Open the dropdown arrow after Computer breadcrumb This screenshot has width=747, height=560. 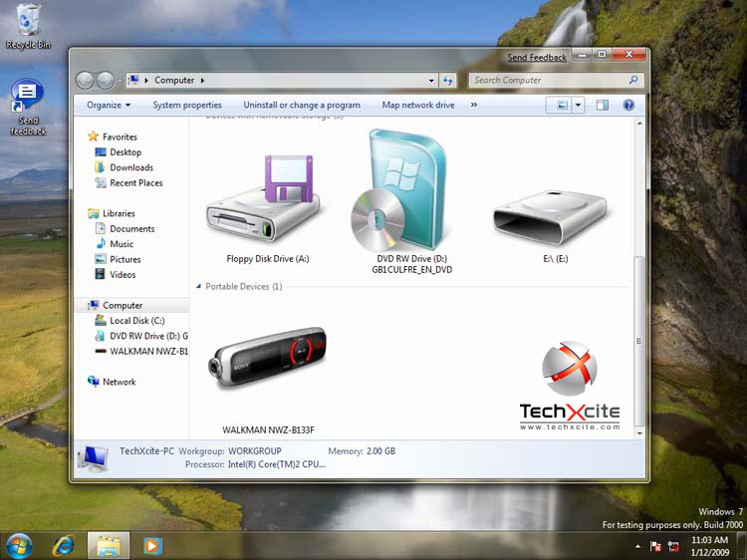click(x=202, y=80)
